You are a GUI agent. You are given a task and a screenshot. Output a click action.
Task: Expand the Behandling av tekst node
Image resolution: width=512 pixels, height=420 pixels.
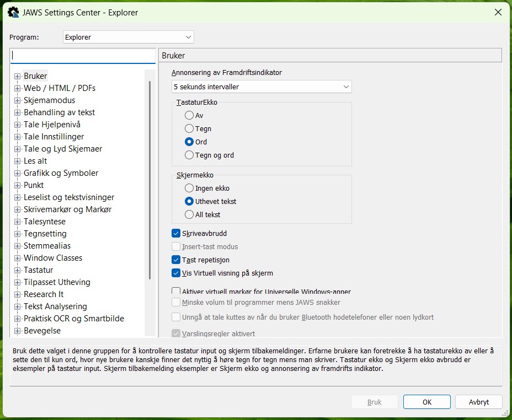point(17,113)
